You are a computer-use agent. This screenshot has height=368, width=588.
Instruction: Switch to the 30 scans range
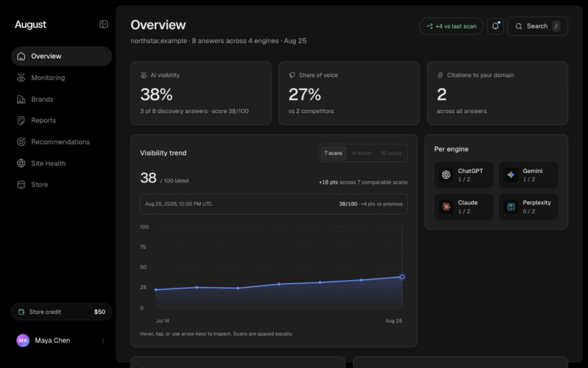tap(391, 153)
